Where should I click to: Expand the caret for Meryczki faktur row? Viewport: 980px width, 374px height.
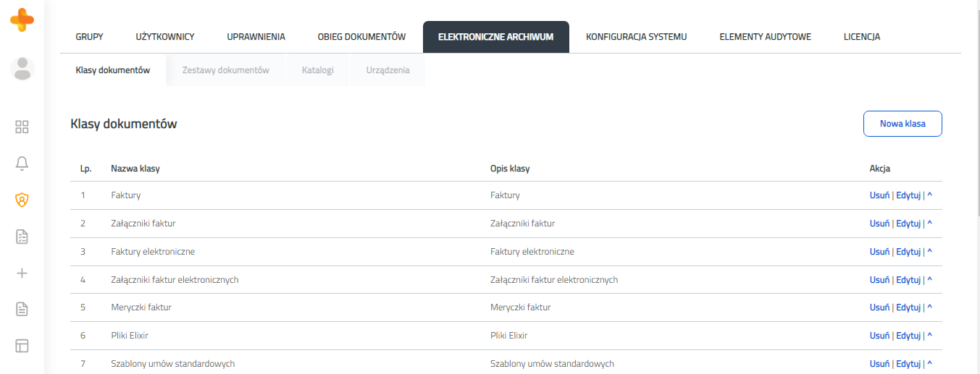929,307
